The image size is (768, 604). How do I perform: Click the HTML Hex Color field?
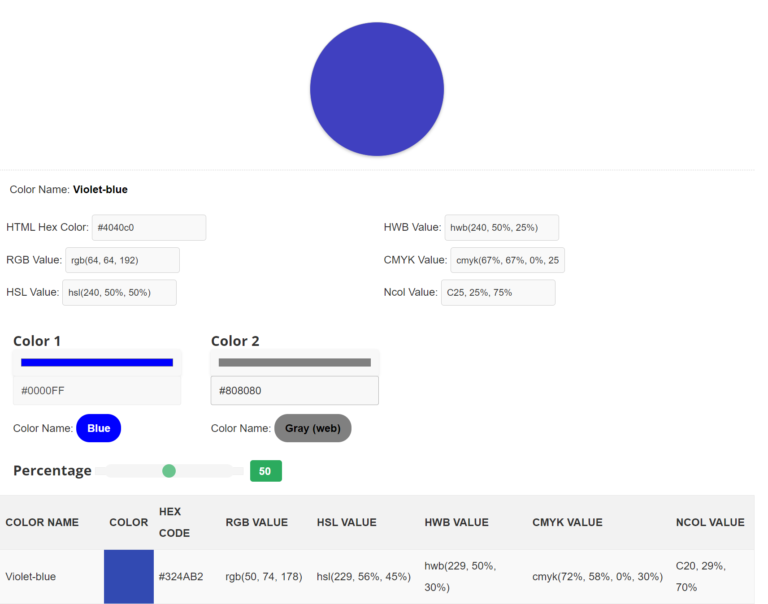[148, 228]
